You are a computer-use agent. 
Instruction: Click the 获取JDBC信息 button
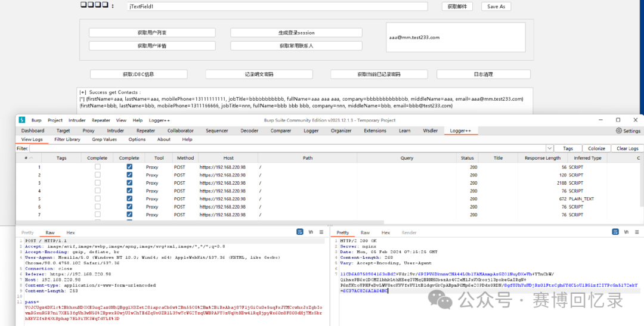pyautogui.click(x=139, y=74)
